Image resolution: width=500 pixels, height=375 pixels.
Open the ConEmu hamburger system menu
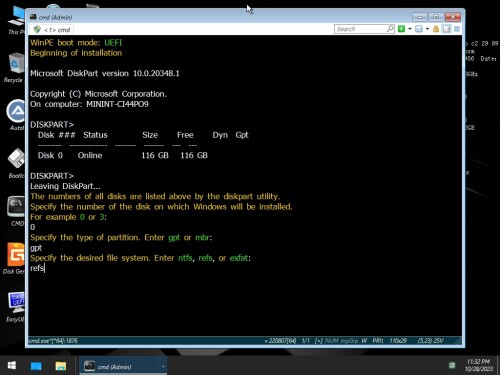(x=457, y=29)
